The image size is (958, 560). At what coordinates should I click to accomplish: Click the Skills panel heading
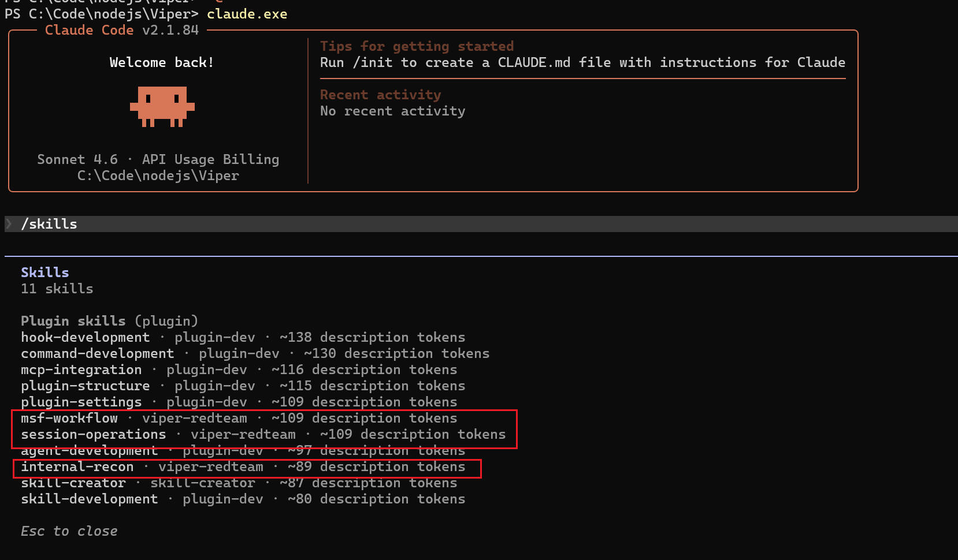pos(44,272)
